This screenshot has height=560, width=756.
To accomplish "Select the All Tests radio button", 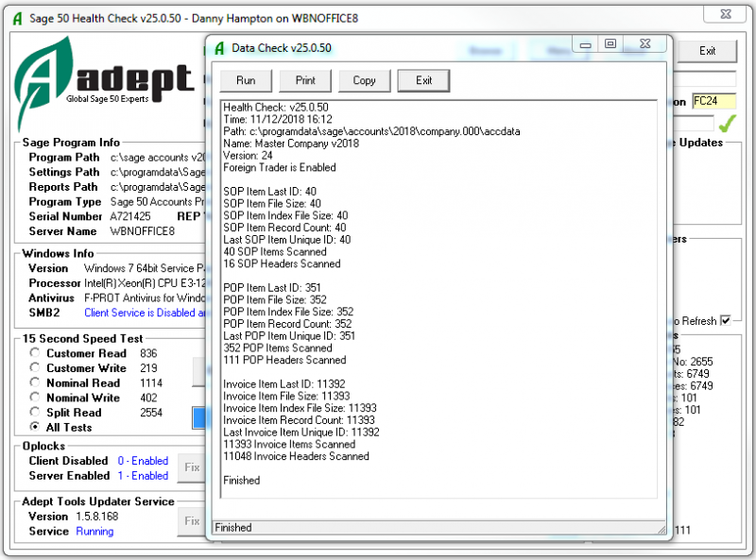I will coord(34,427).
